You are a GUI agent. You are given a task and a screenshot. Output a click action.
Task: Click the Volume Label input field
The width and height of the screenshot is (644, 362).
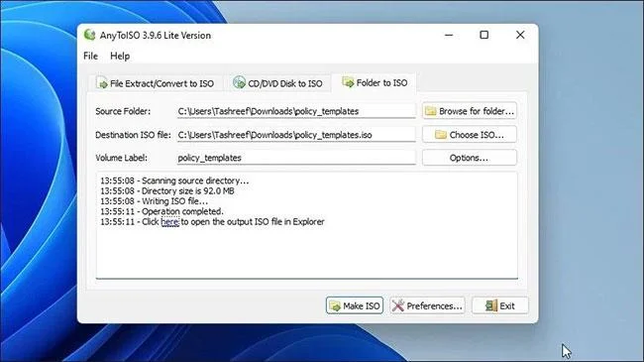[296, 158]
